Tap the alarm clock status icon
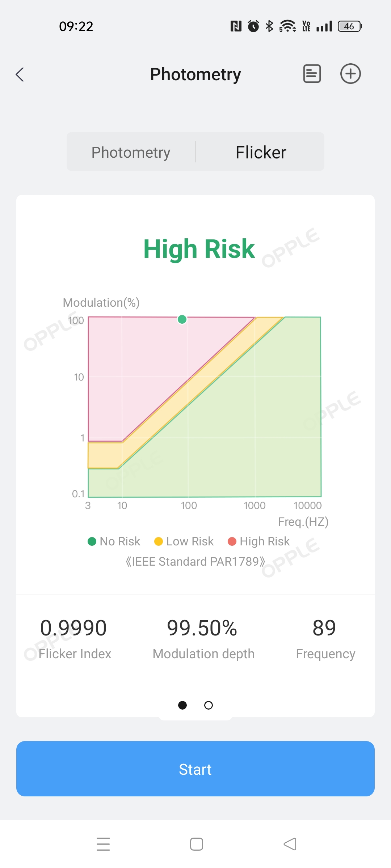The height and width of the screenshot is (868, 391). tap(253, 26)
